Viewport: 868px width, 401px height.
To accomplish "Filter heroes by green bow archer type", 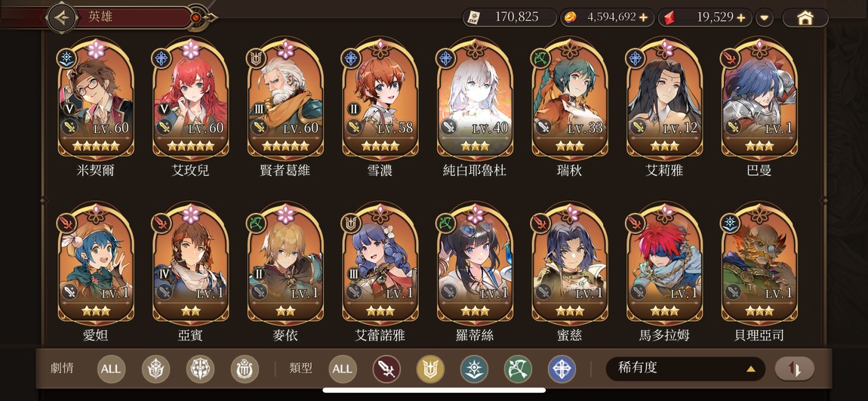I will click(x=518, y=369).
